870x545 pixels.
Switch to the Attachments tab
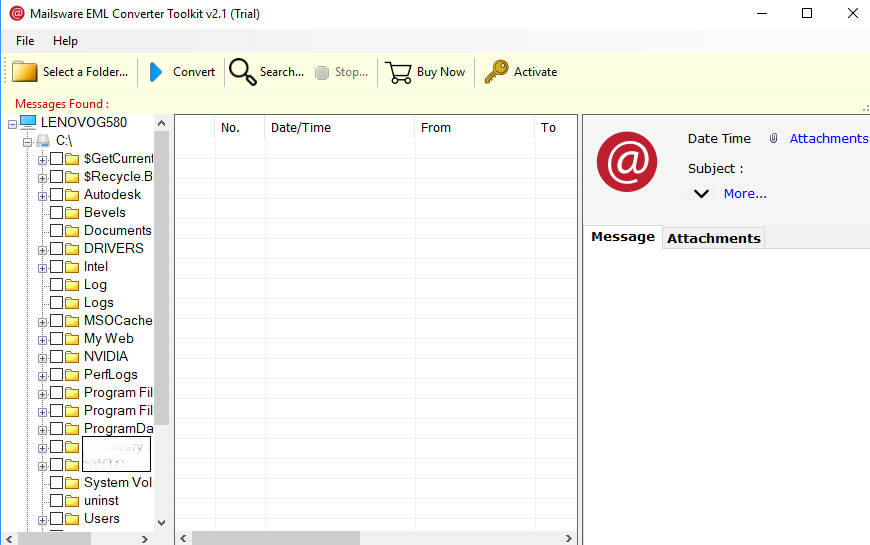(x=714, y=238)
